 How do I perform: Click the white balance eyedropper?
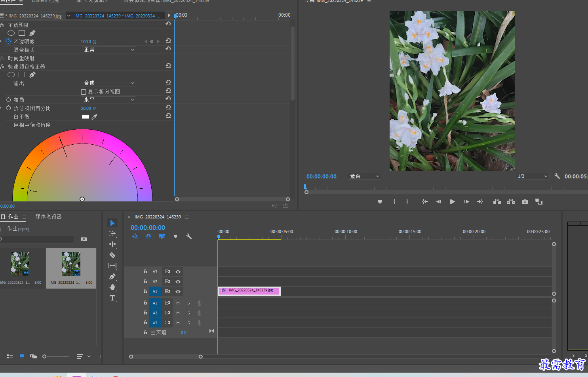point(94,117)
